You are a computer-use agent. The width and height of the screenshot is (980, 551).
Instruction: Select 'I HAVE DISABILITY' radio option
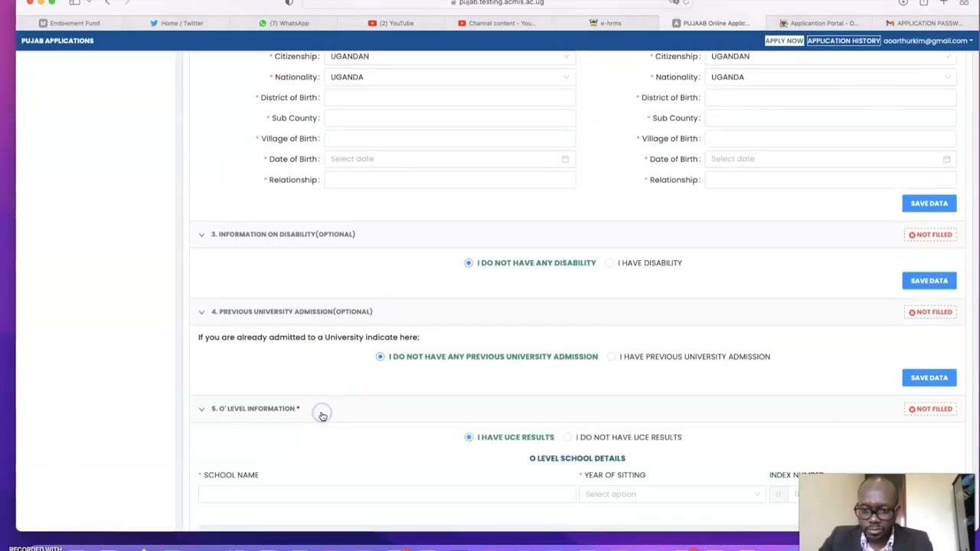(609, 263)
